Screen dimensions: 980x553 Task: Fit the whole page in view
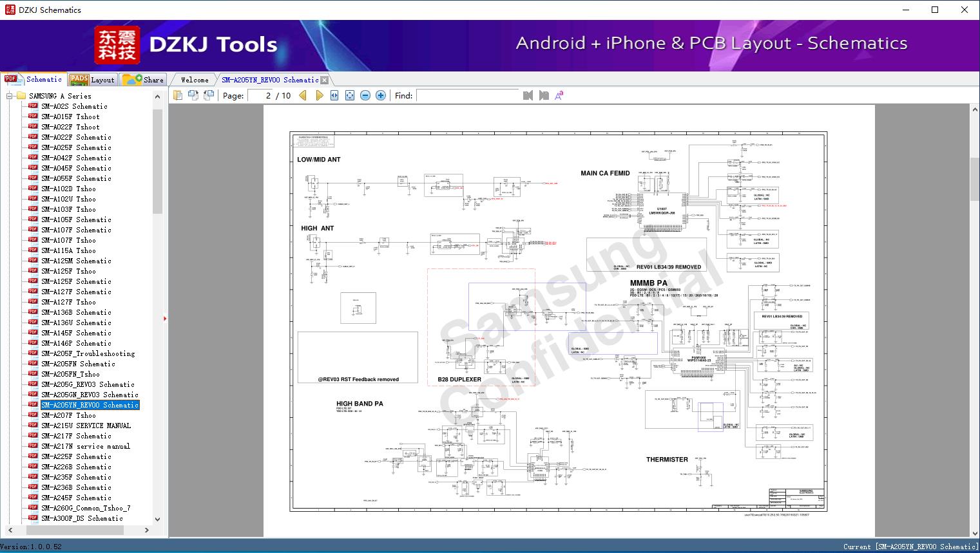pyautogui.click(x=350, y=95)
